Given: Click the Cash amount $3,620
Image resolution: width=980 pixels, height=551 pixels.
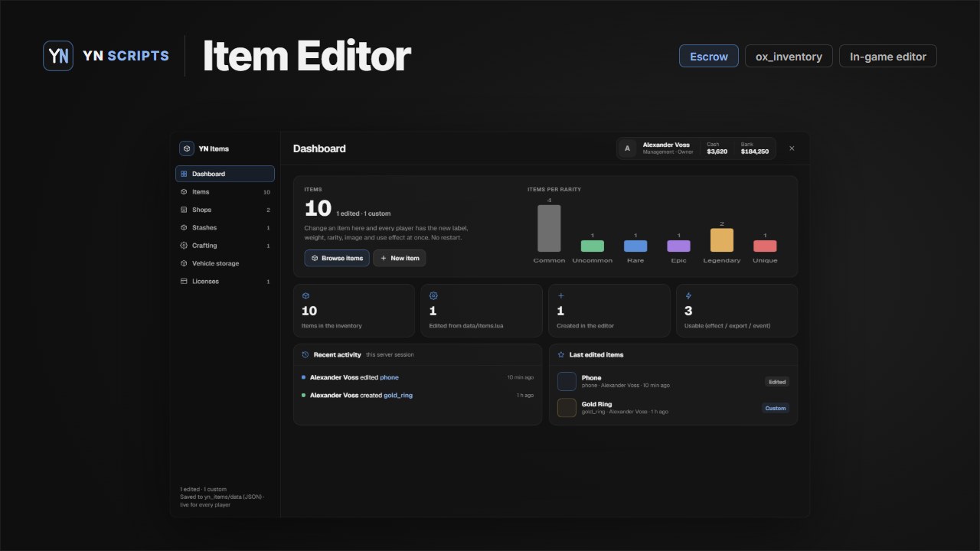Looking at the screenshot, I should click(717, 152).
